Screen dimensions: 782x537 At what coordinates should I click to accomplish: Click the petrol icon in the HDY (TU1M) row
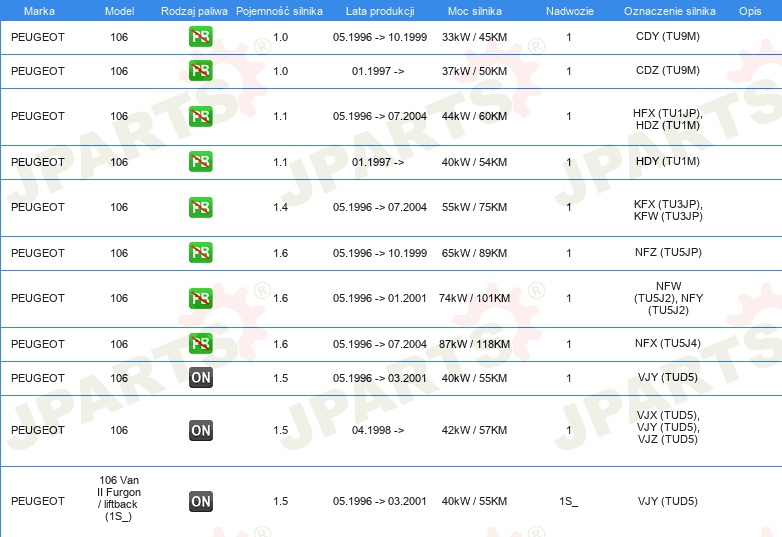pos(200,162)
